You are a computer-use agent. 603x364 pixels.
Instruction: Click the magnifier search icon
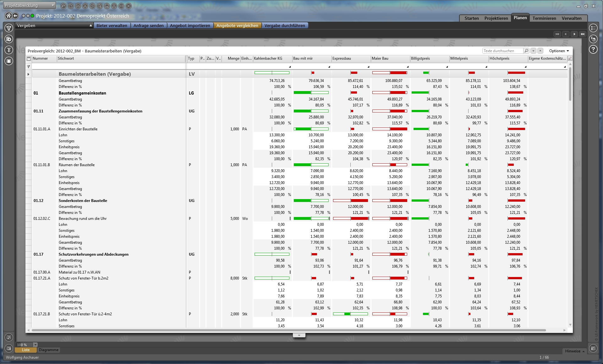[x=526, y=51]
